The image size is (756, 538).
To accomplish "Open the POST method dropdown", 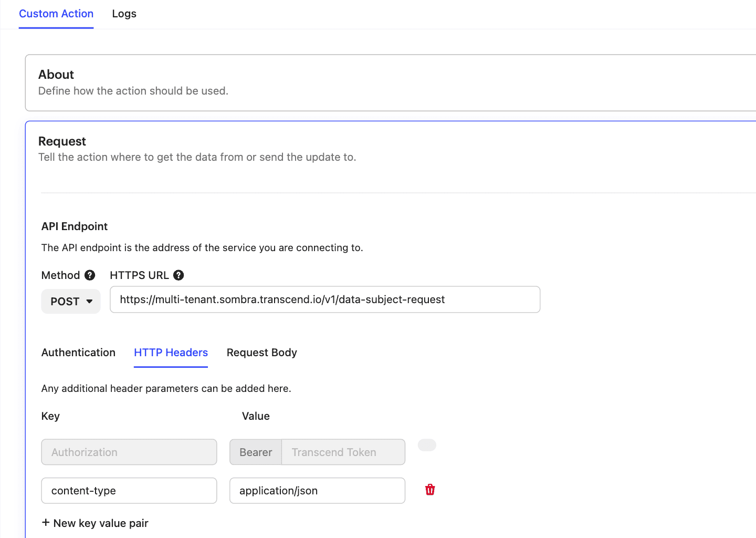I will [x=71, y=301].
